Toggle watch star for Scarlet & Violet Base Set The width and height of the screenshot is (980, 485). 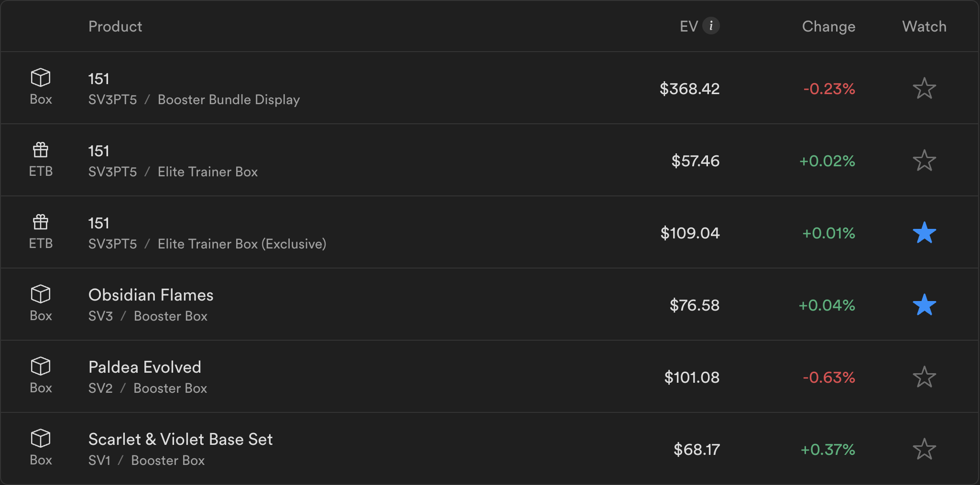[x=924, y=449]
